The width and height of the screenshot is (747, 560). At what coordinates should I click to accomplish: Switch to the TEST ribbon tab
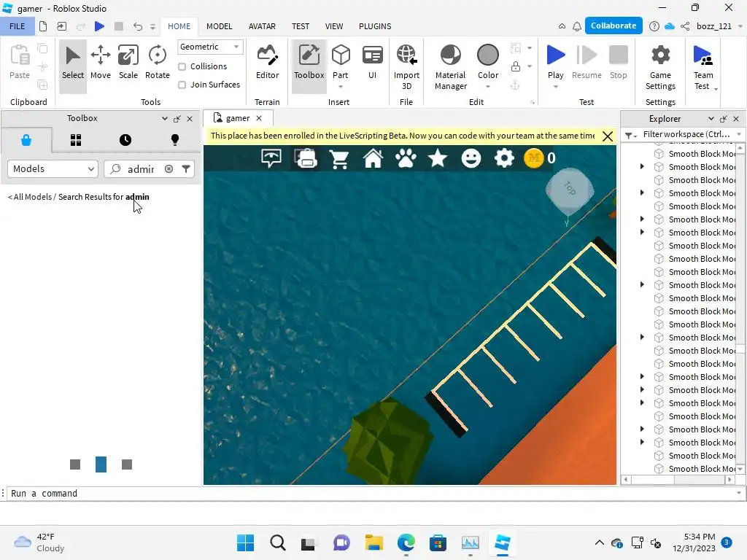(300, 26)
